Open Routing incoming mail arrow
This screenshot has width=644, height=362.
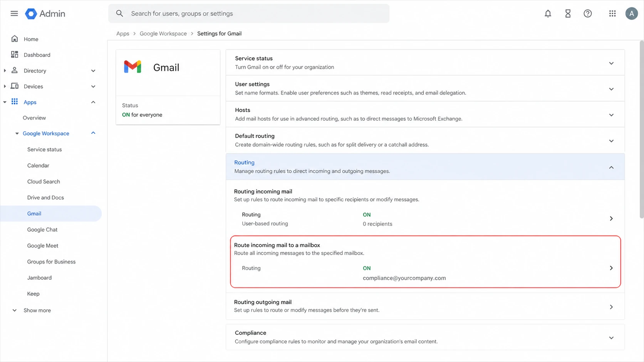coord(611,219)
